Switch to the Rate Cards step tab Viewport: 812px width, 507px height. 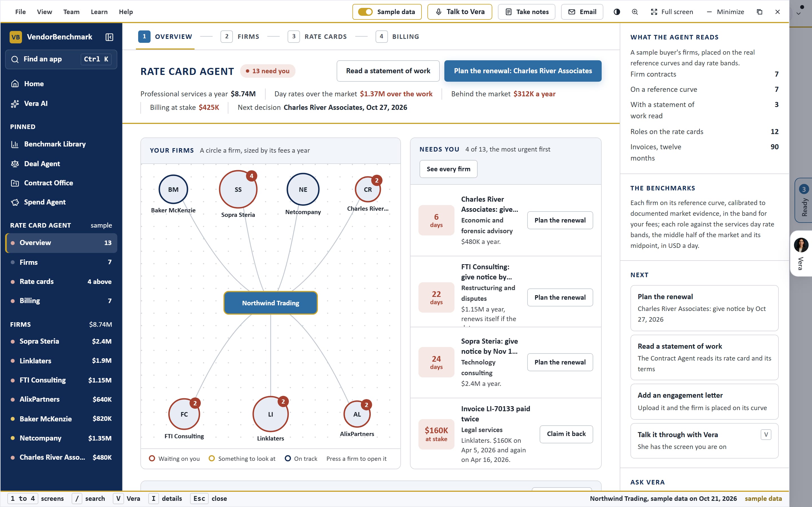pyautogui.click(x=317, y=37)
